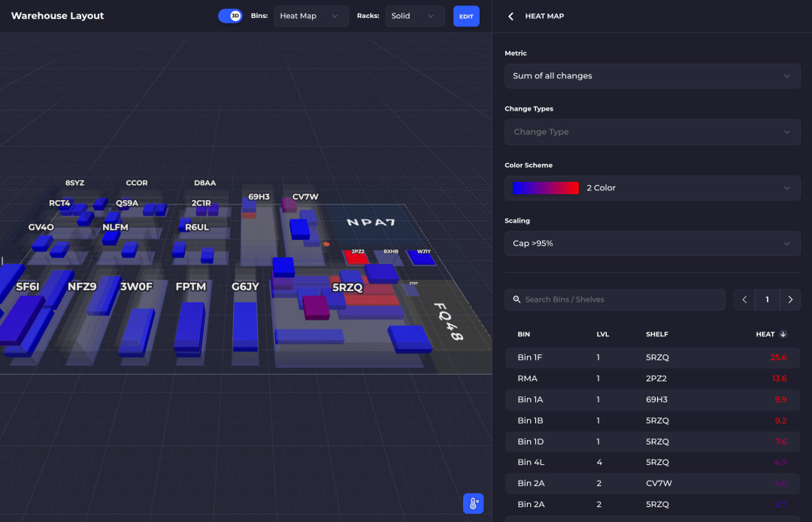Click the BIN column header
The width and height of the screenshot is (812, 522).
point(523,334)
